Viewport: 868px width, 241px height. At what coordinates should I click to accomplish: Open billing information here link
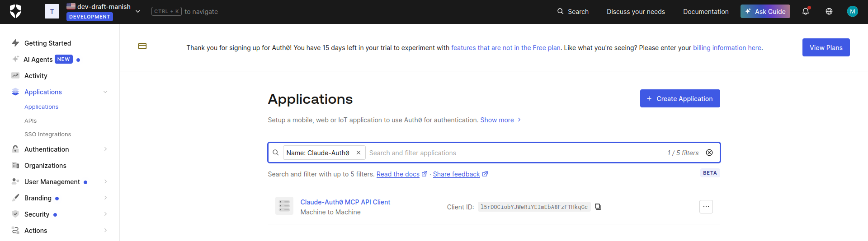click(x=727, y=48)
